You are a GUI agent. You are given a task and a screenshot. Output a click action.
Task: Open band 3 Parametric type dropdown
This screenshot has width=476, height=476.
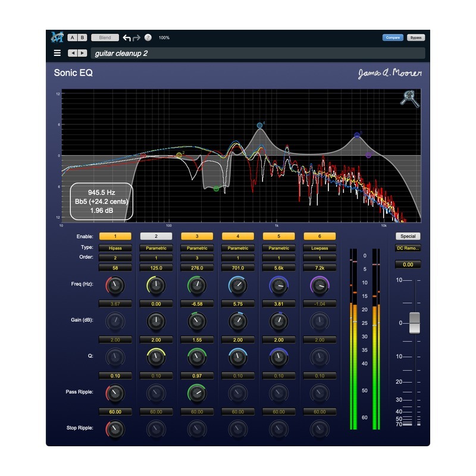click(x=197, y=248)
